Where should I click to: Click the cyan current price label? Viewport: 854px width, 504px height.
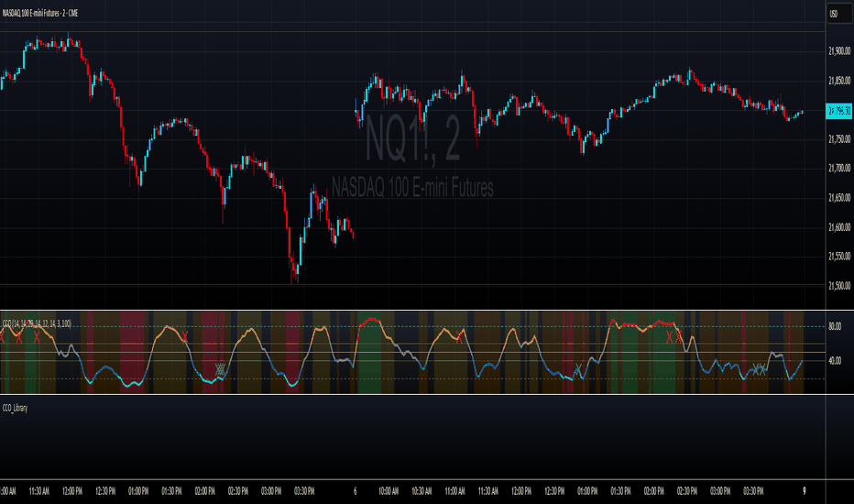(x=839, y=111)
